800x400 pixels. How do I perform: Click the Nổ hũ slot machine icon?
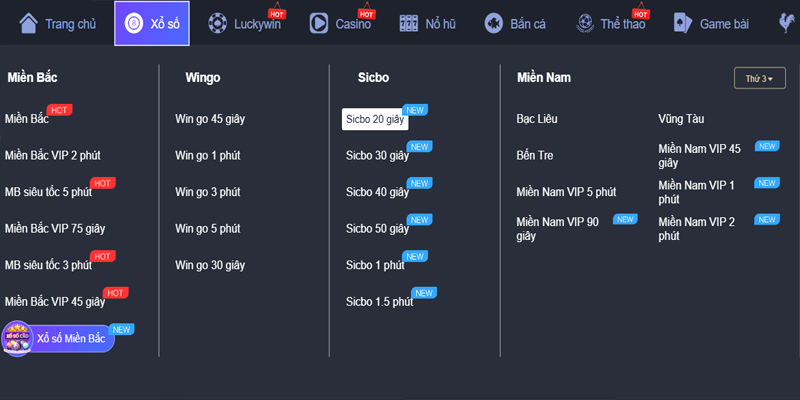[408, 23]
